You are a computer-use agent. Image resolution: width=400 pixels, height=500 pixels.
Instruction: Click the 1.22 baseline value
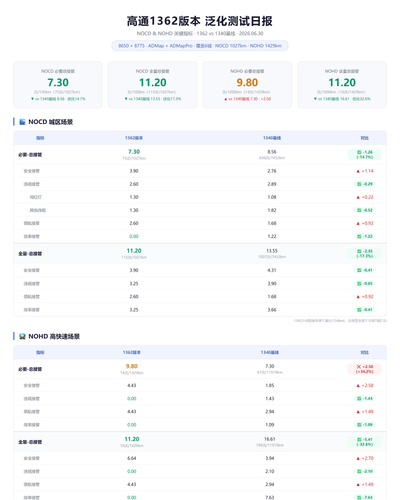272,236
